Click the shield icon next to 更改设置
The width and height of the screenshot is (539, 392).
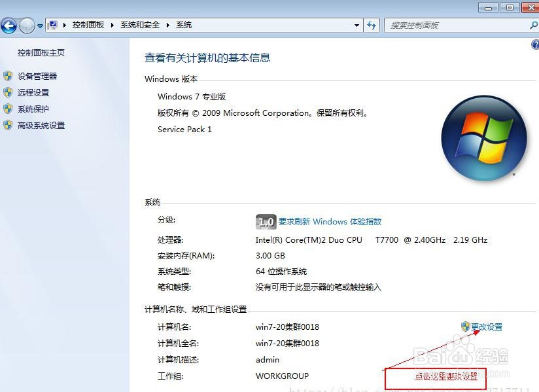click(464, 326)
